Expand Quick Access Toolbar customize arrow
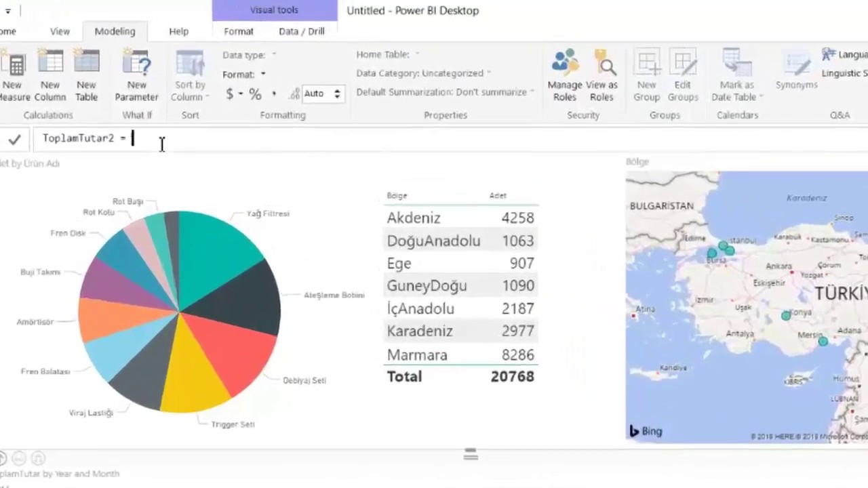The image size is (868, 488). click(8, 11)
